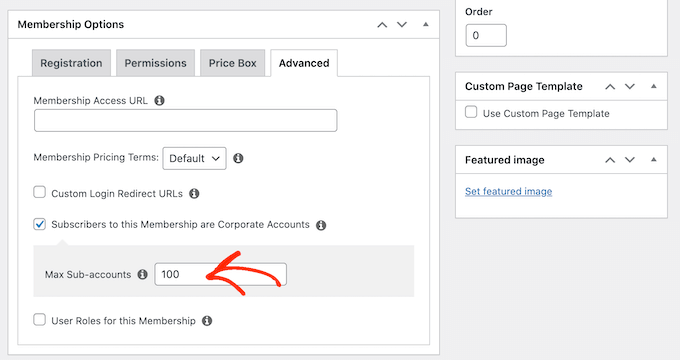Open the Price Box tab
Screen dimensions: 680x360
pyautogui.click(x=232, y=63)
